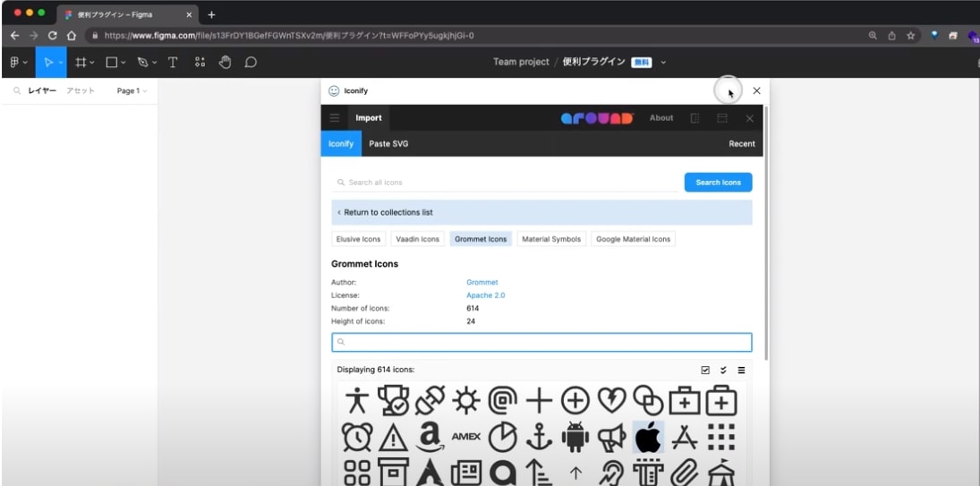Toggle the select-multiple checkbox icon above grid
Image resolution: width=980 pixels, height=486 pixels.
[705, 370]
